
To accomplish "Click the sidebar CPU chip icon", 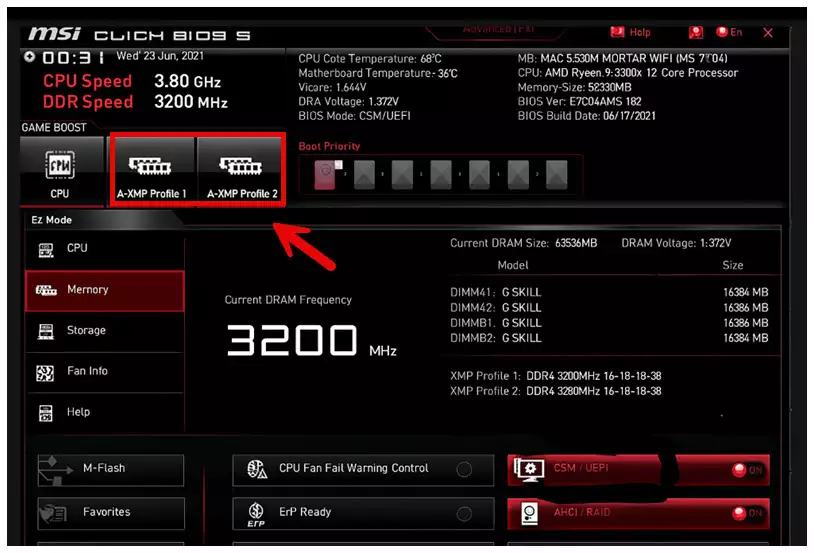I will click(x=46, y=250).
